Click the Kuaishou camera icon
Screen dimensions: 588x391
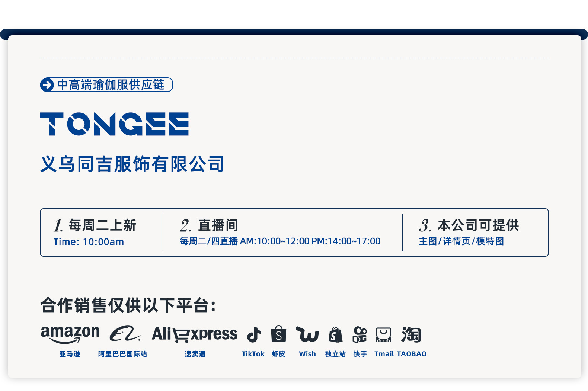[x=360, y=334]
